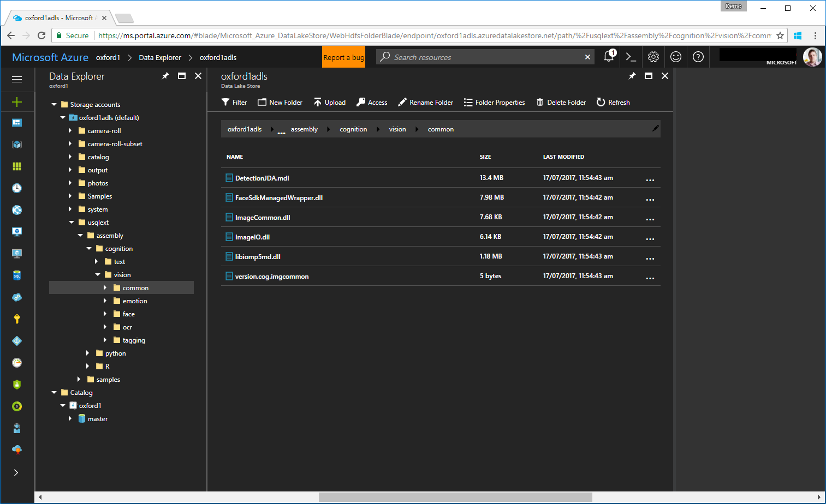Viewport: 826px width, 504px height.
Task: Expand the catalog folder node
Action: coord(70,157)
